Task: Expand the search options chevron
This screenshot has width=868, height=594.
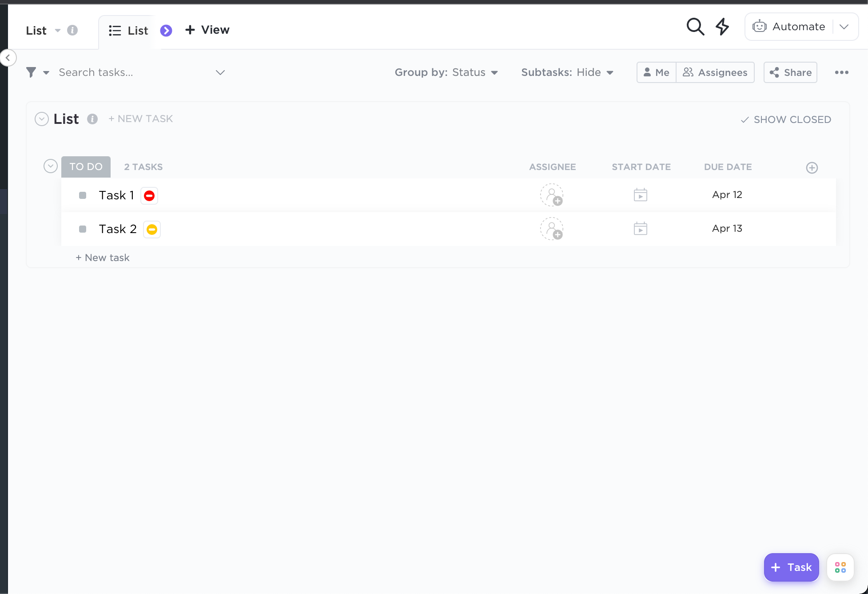Action: [x=220, y=72]
